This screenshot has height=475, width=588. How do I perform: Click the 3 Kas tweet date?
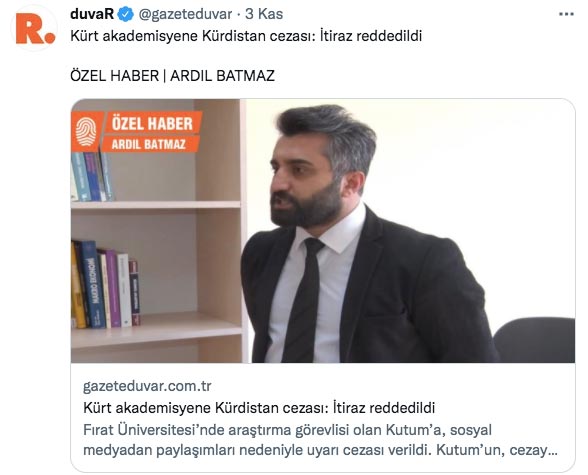coord(264,14)
